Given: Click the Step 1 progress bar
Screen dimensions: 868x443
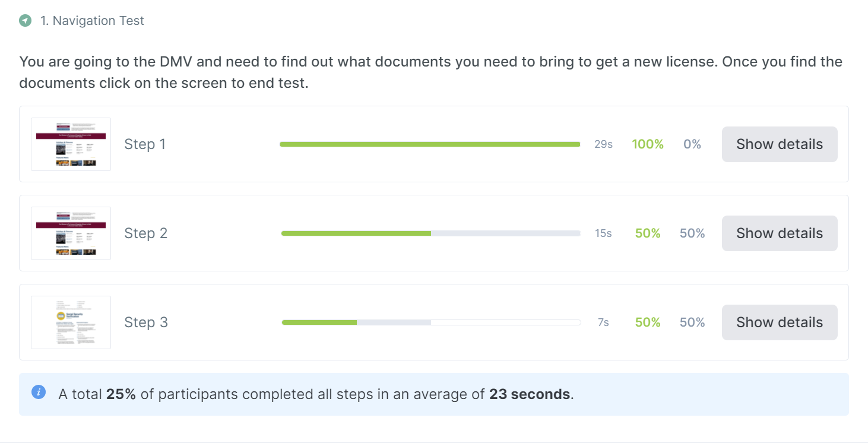Looking at the screenshot, I should pyautogui.click(x=430, y=144).
